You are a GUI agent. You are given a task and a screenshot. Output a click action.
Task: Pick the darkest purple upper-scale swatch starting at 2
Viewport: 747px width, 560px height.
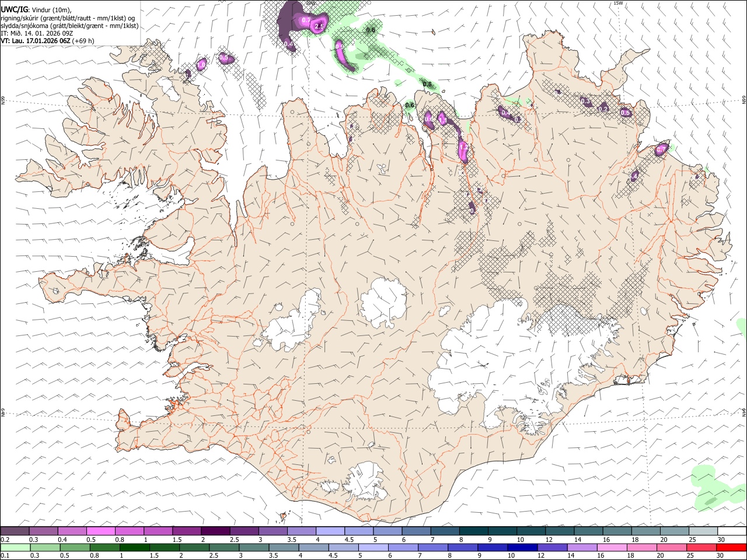pyautogui.click(x=215, y=531)
